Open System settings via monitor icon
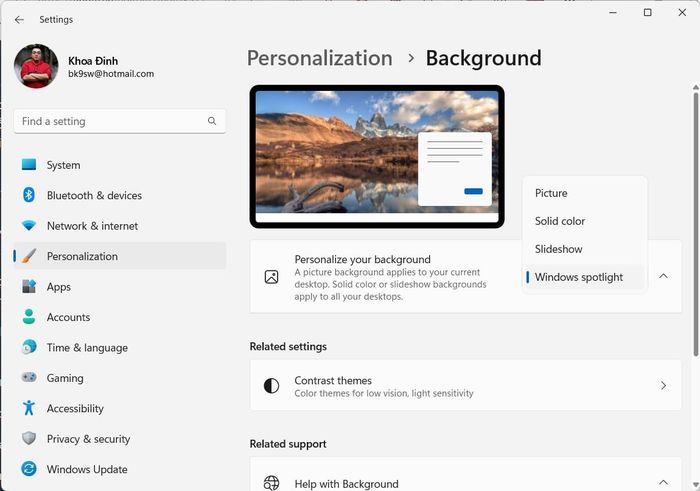700x491 pixels. pos(29,165)
